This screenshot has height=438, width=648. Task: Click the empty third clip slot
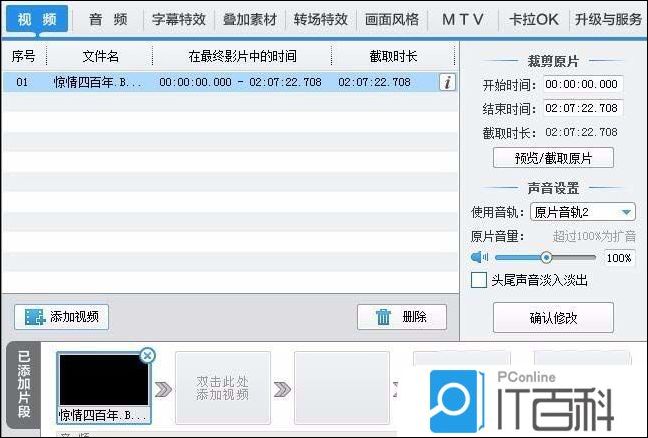click(342, 388)
